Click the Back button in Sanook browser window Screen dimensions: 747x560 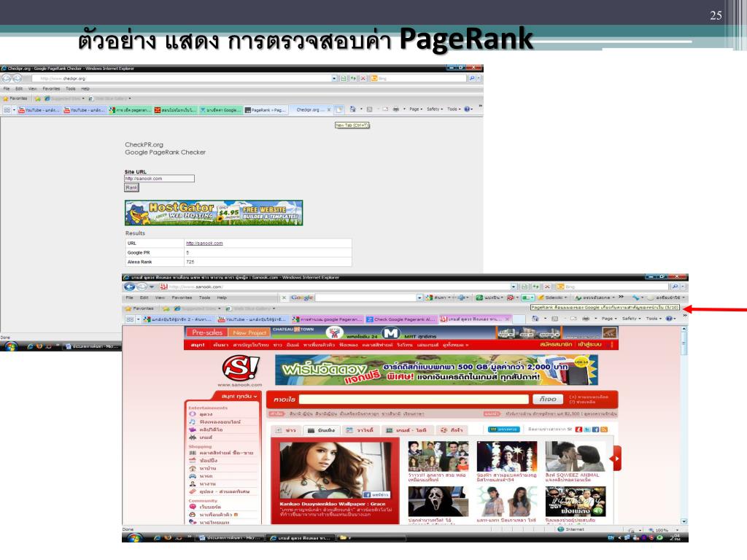click(129, 287)
